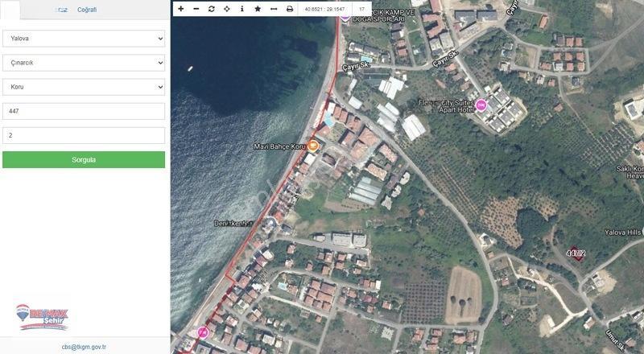Zoom in with the plus icon
Viewport: 644px width, 354px height.
(x=180, y=9)
